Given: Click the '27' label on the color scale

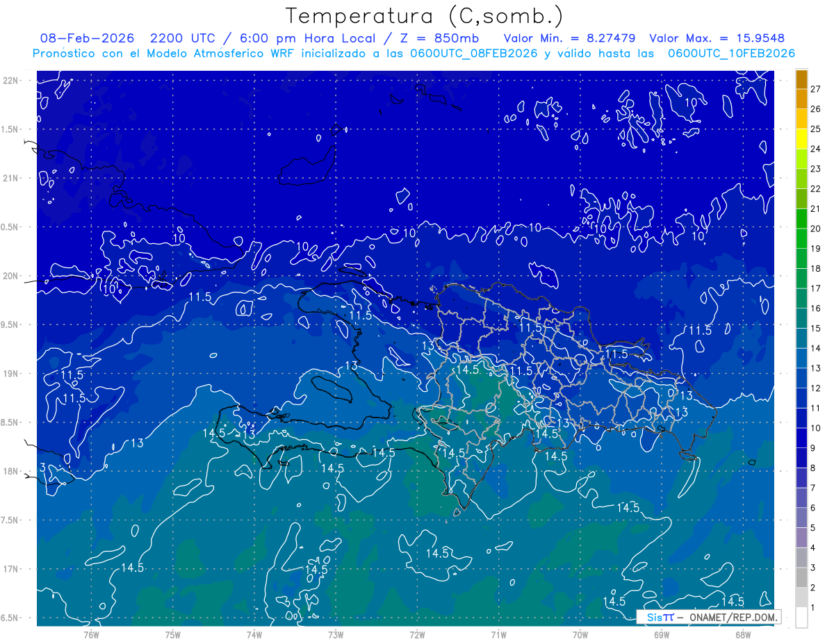Looking at the screenshot, I should point(816,89).
